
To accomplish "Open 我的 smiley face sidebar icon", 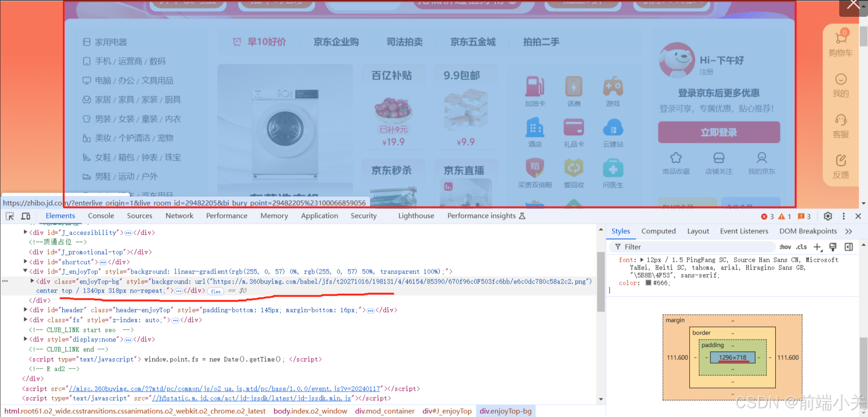I will click(841, 80).
